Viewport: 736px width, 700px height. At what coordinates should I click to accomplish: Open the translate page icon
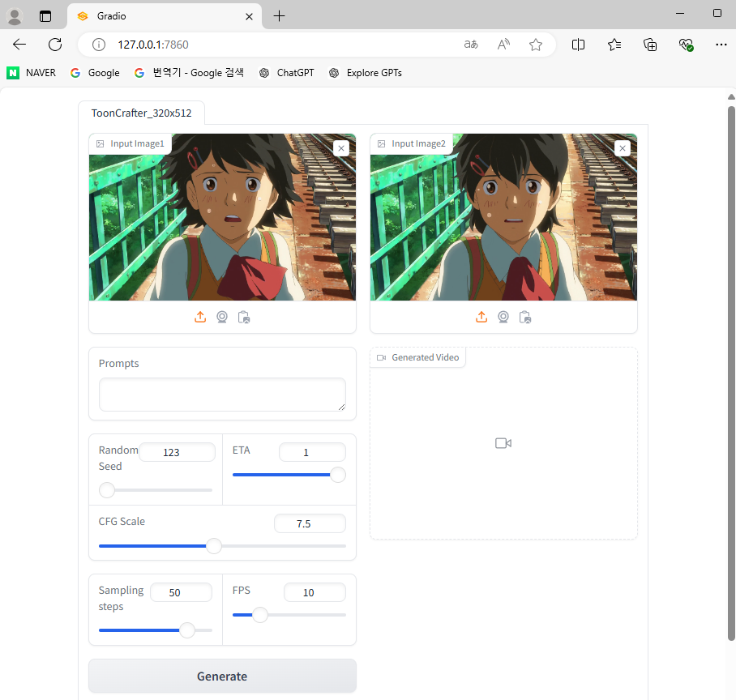pos(471,45)
